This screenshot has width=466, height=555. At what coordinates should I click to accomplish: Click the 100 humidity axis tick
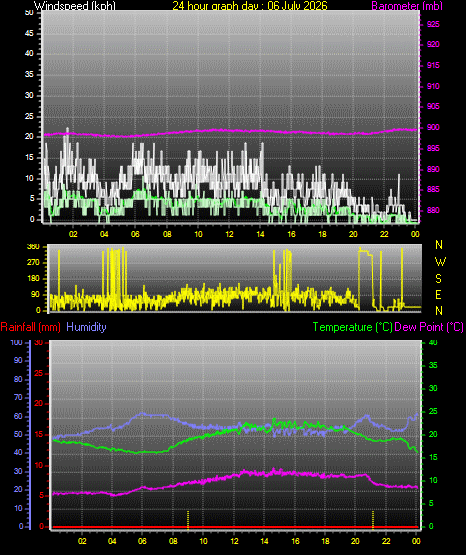(16, 342)
